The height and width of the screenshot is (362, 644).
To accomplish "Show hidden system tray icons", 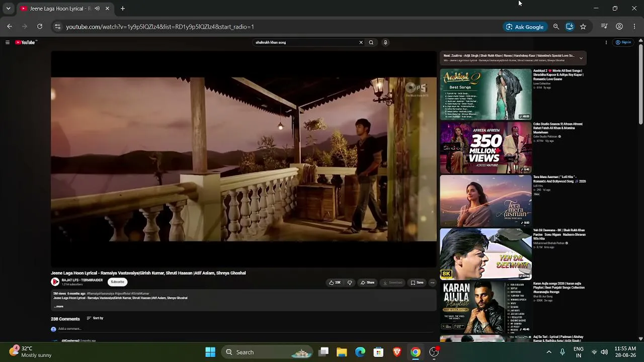I will [x=549, y=352].
